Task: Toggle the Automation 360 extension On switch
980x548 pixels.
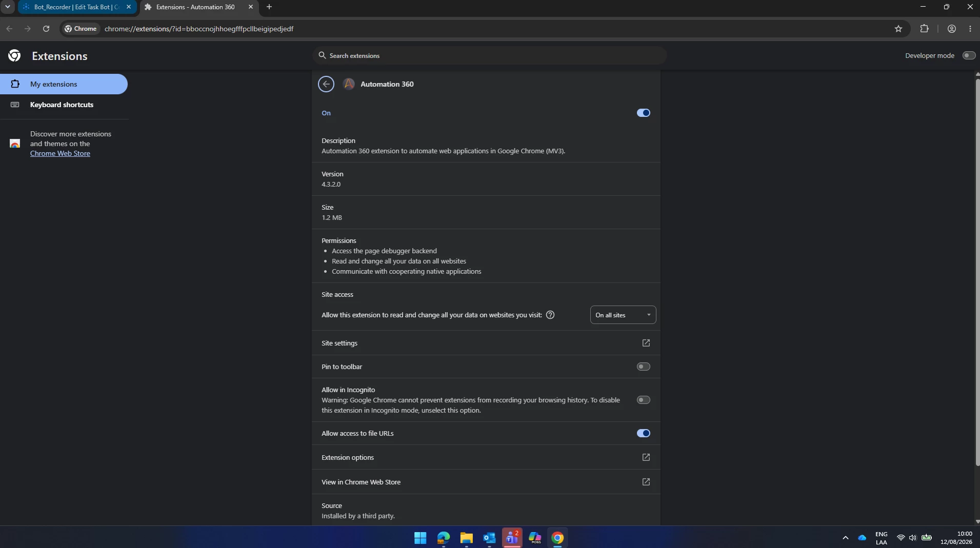Action: [x=644, y=113]
